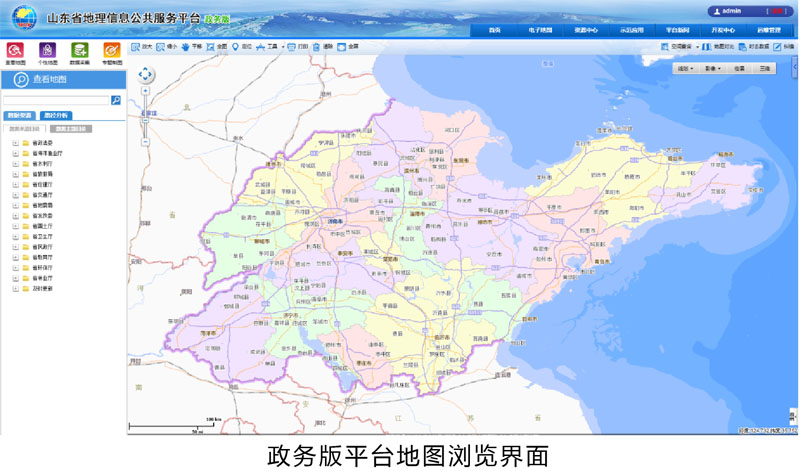The width and height of the screenshot is (800, 474).
Task: Click the red logout link beside admin
Action: click(776, 11)
